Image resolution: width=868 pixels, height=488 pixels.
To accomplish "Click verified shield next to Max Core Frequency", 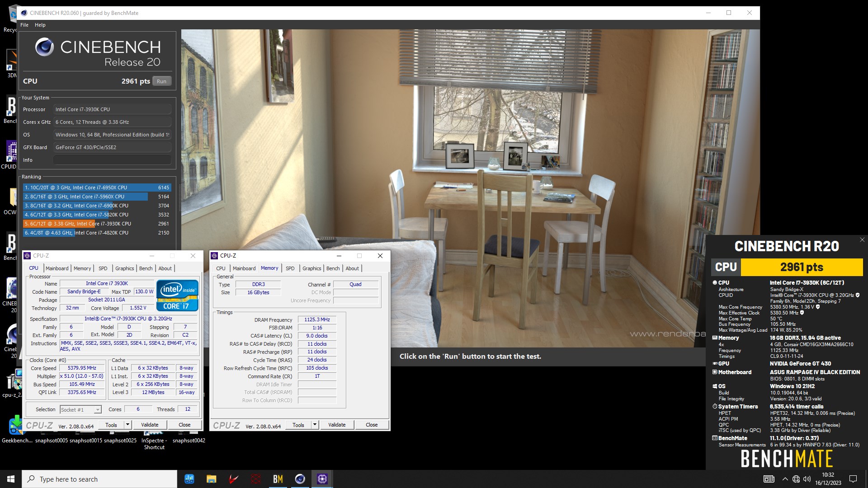I will (x=818, y=307).
